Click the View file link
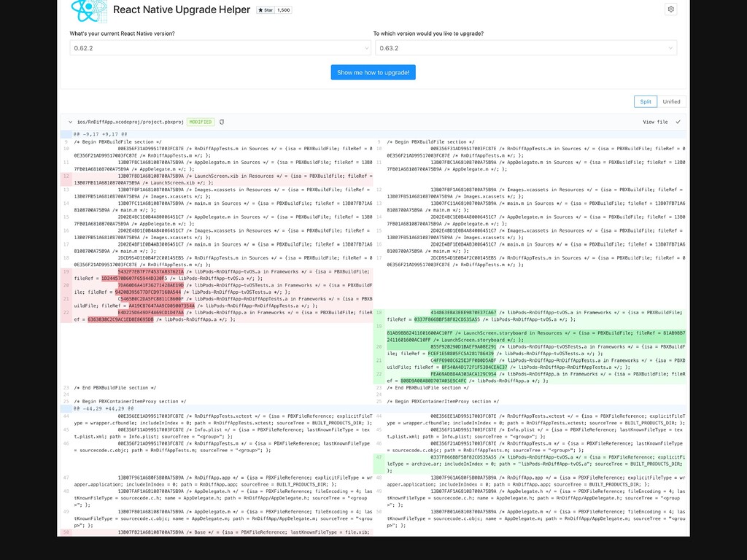This screenshot has width=747, height=560. click(x=655, y=122)
